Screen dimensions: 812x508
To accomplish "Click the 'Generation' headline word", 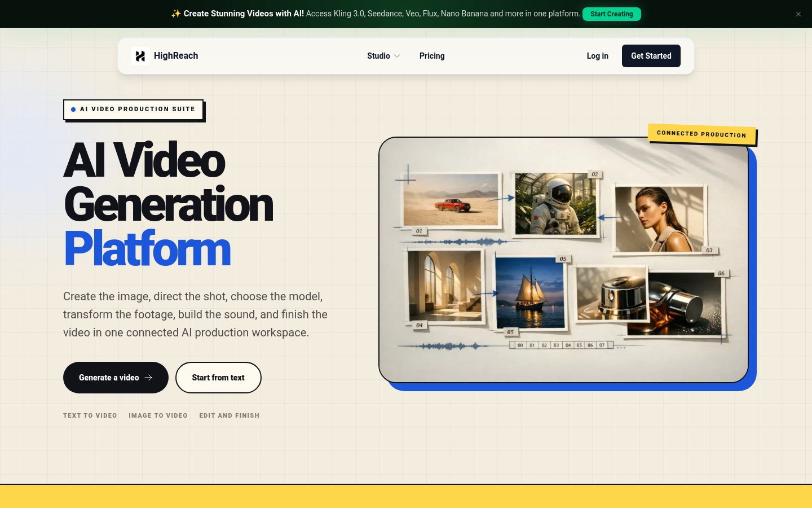I will [x=169, y=204].
